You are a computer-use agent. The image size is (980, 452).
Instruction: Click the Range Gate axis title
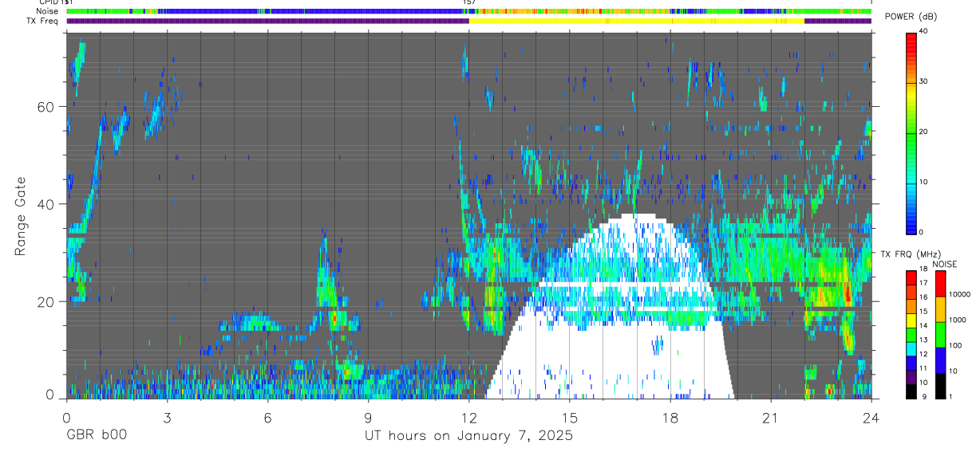[21, 216]
